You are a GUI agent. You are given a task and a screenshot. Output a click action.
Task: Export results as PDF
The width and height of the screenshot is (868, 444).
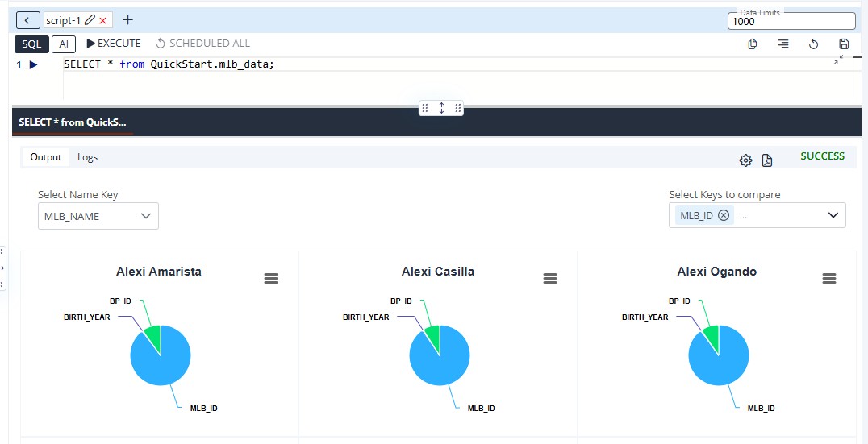pos(767,160)
